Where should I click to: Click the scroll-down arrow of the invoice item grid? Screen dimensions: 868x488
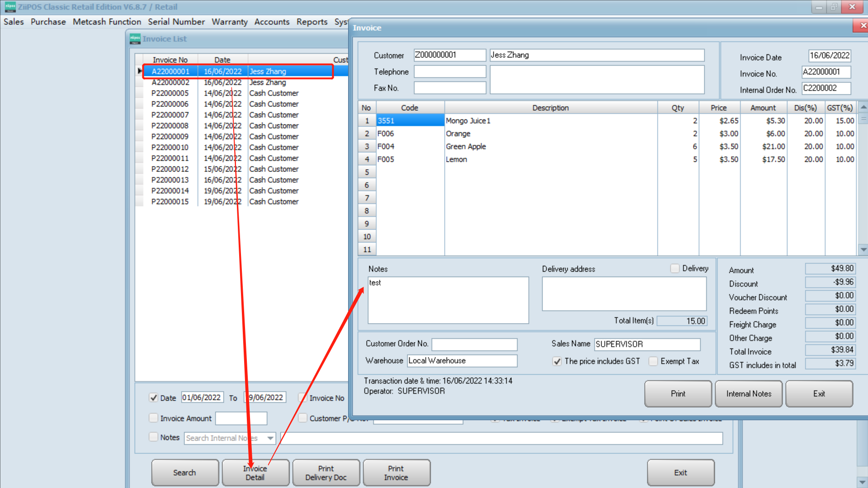(863, 249)
